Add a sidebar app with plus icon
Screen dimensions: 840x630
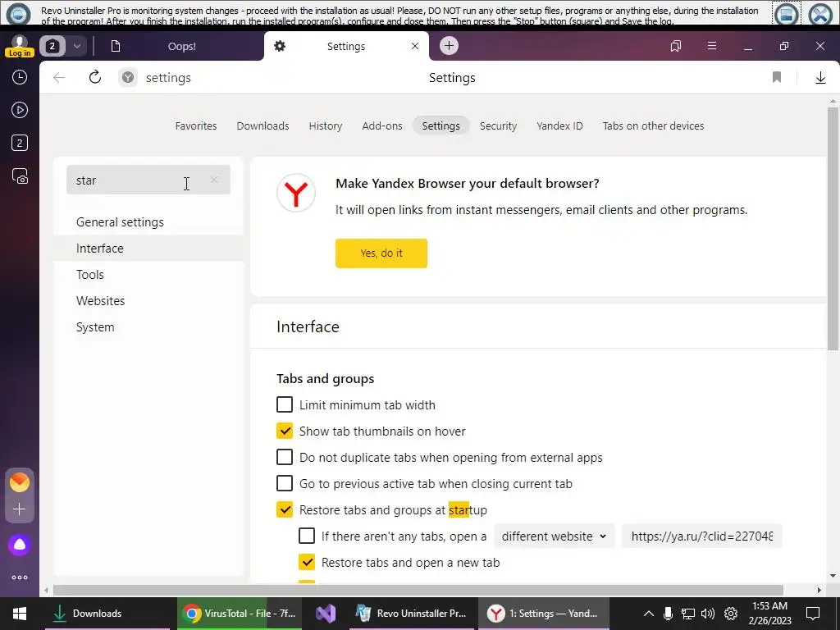click(20, 509)
